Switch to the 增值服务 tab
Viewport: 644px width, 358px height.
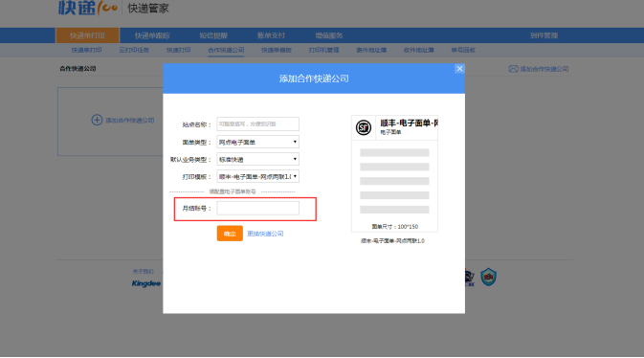click(329, 35)
